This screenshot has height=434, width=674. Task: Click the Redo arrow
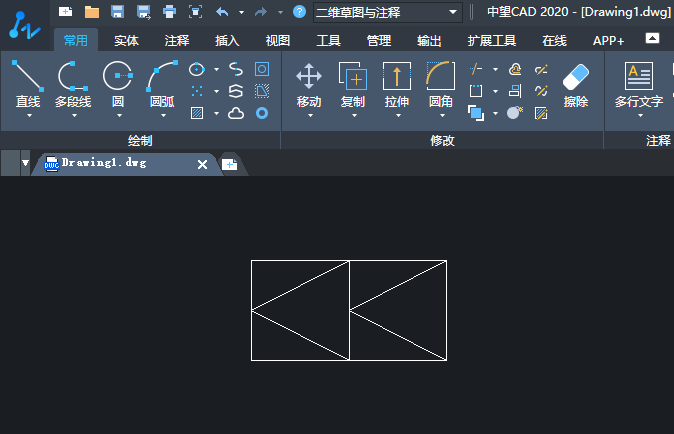[261, 12]
